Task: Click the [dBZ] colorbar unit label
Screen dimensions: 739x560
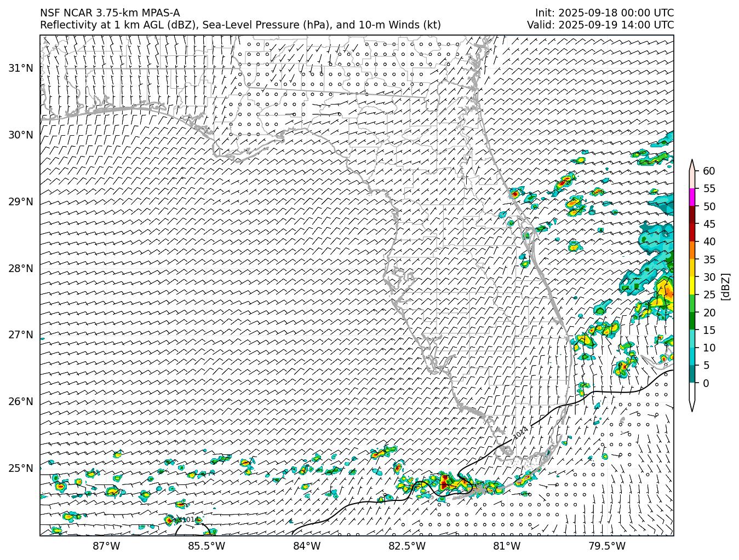Action: pos(725,286)
